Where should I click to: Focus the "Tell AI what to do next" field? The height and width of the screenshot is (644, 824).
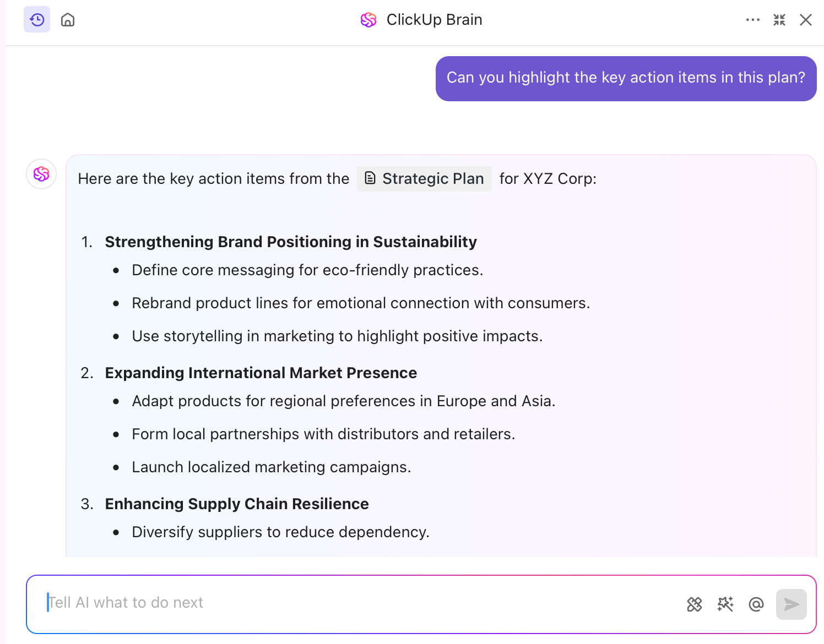tap(358, 603)
